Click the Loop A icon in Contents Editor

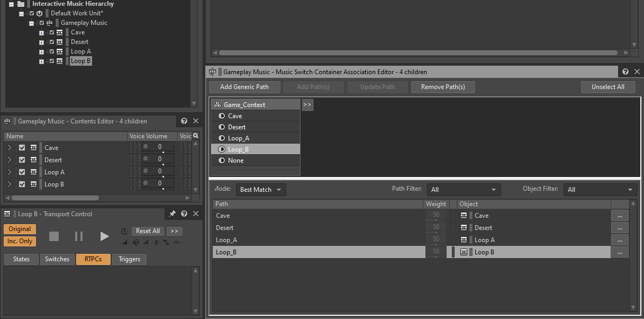pyautogui.click(x=34, y=172)
